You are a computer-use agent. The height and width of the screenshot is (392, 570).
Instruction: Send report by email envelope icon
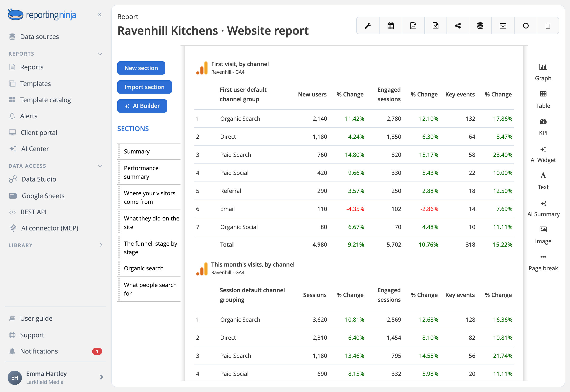[503, 26]
